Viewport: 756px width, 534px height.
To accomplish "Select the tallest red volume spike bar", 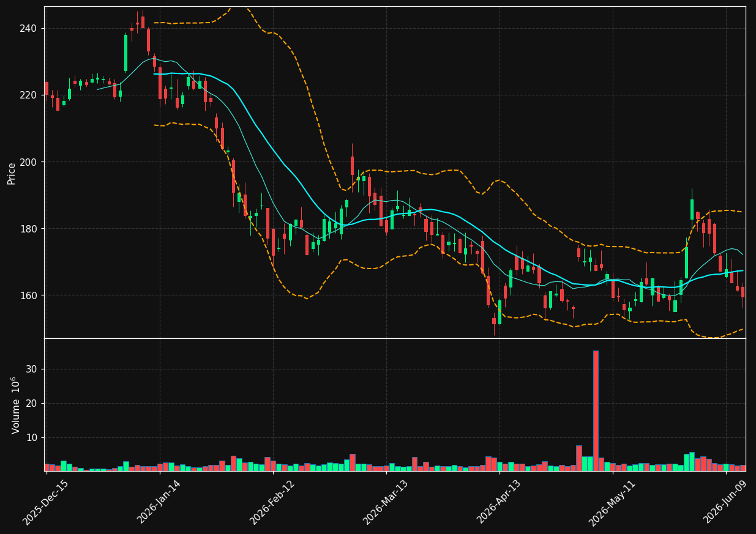I will (x=596, y=410).
